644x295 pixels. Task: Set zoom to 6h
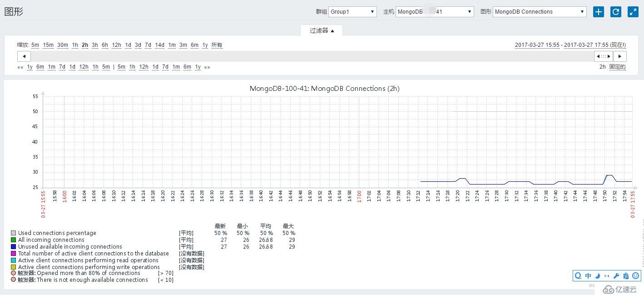[105, 45]
